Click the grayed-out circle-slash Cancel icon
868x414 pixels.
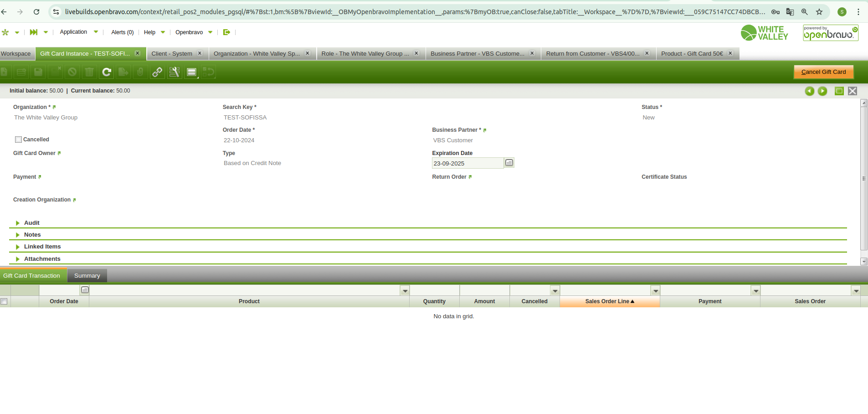[72, 72]
